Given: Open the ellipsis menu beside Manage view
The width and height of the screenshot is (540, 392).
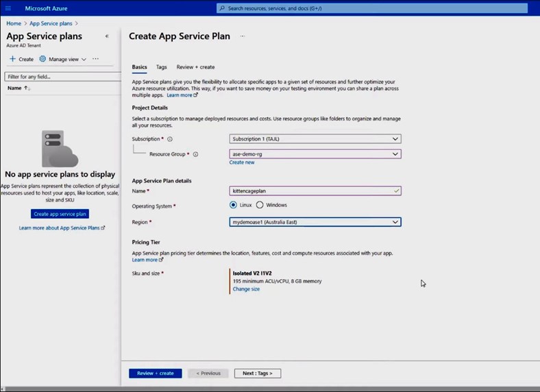Looking at the screenshot, I should 95,59.
